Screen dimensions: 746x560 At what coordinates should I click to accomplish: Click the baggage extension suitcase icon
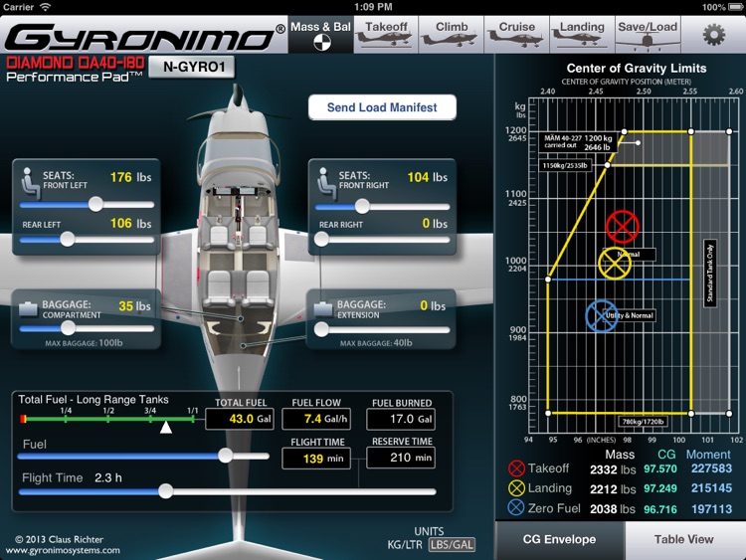click(x=323, y=309)
